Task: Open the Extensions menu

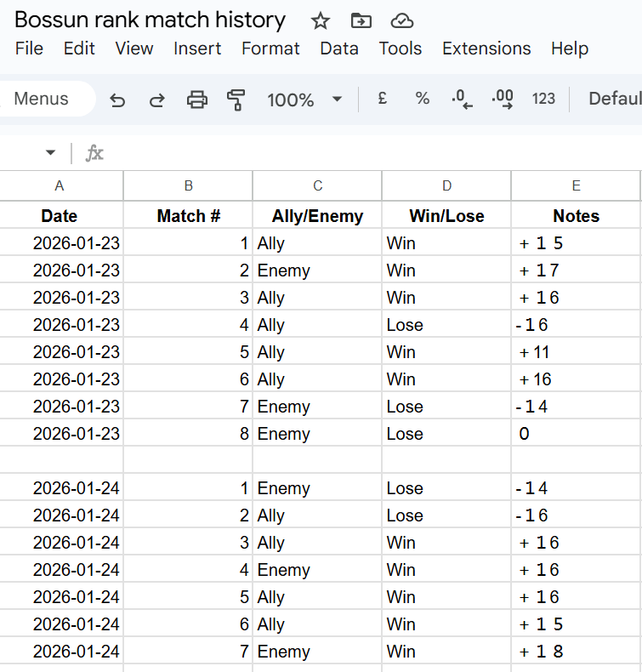Action: click(486, 48)
